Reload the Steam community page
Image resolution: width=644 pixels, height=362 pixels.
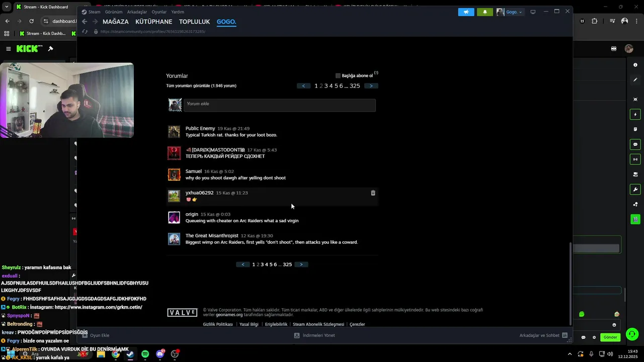pos(85,31)
